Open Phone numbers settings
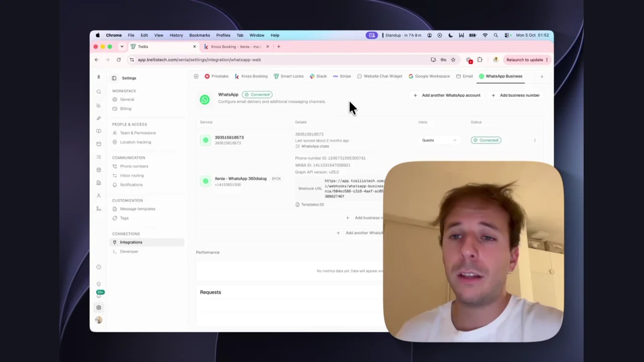The image size is (644, 362). [x=134, y=166]
